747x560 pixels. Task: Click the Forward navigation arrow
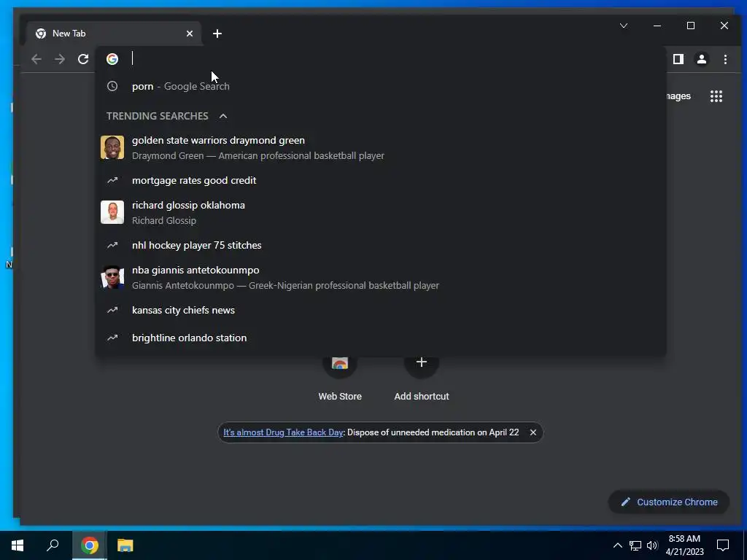pos(60,59)
